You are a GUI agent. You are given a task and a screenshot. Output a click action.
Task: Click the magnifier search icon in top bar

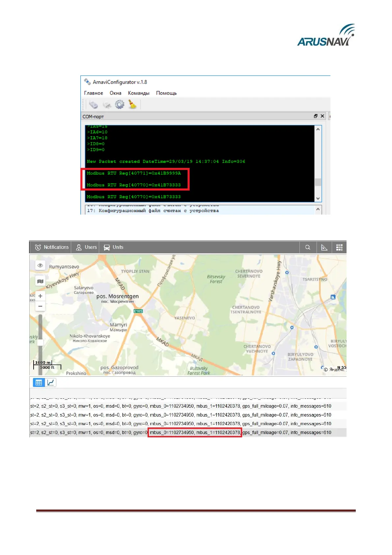[x=308, y=247]
